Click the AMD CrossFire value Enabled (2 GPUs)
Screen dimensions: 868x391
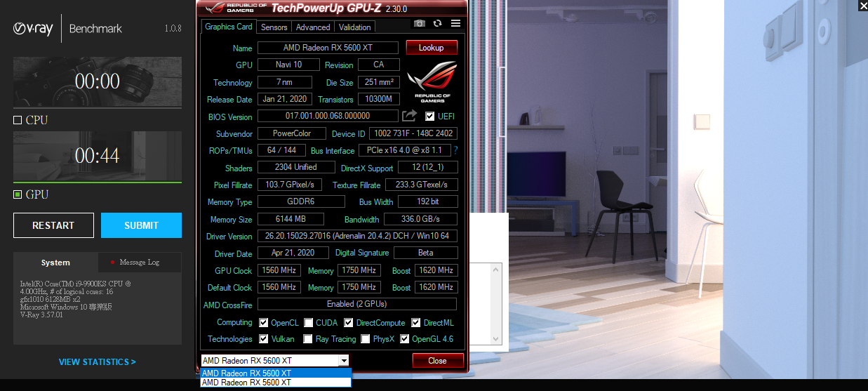(357, 304)
